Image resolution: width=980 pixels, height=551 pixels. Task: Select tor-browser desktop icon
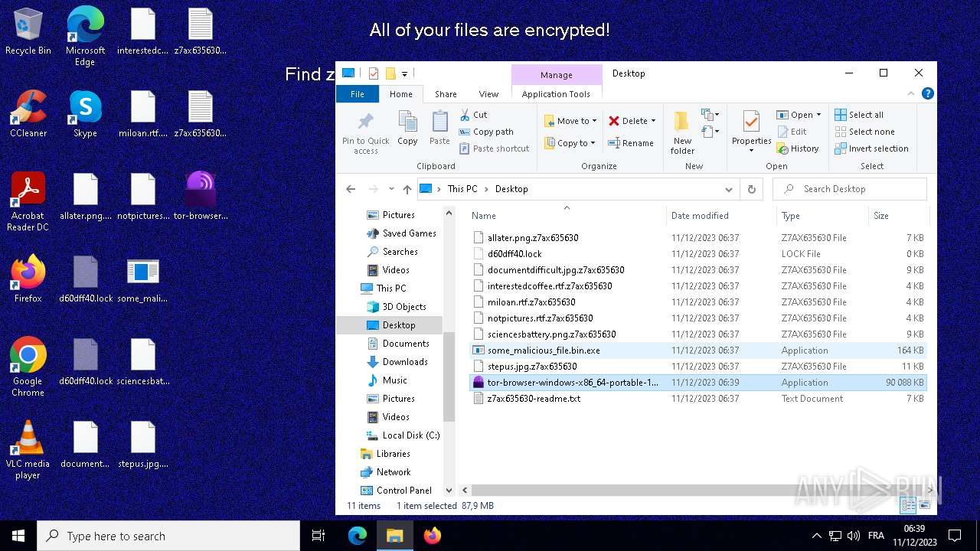tap(200, 196)
